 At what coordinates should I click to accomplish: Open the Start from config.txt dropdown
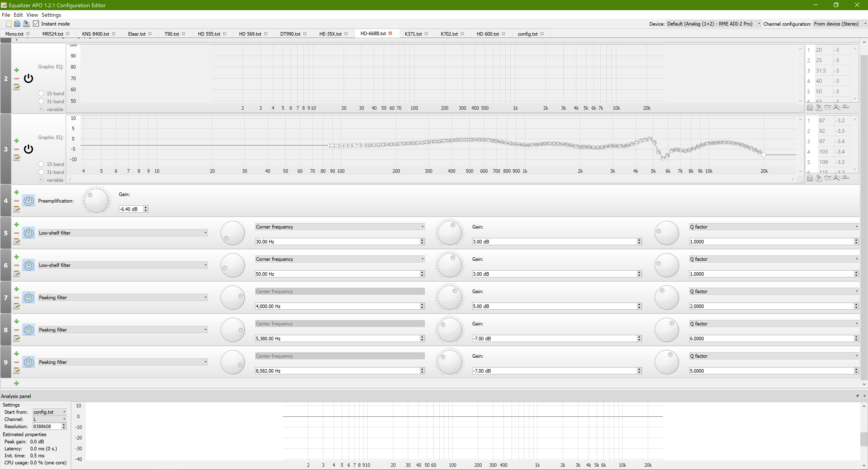[x=49, y=412]
